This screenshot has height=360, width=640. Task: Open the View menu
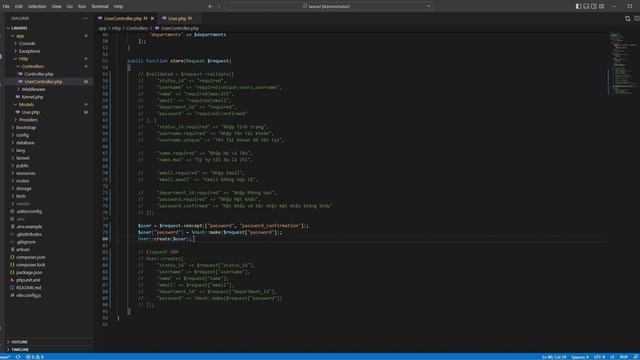pos(56,7)
